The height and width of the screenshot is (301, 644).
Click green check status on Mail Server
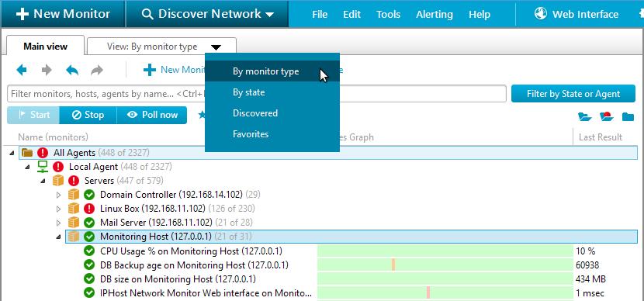point(89,223)
